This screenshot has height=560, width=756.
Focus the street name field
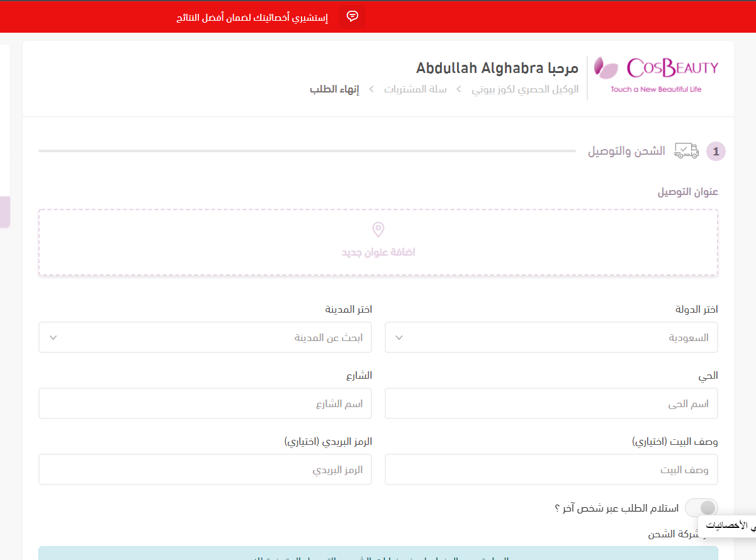point(205,404)
